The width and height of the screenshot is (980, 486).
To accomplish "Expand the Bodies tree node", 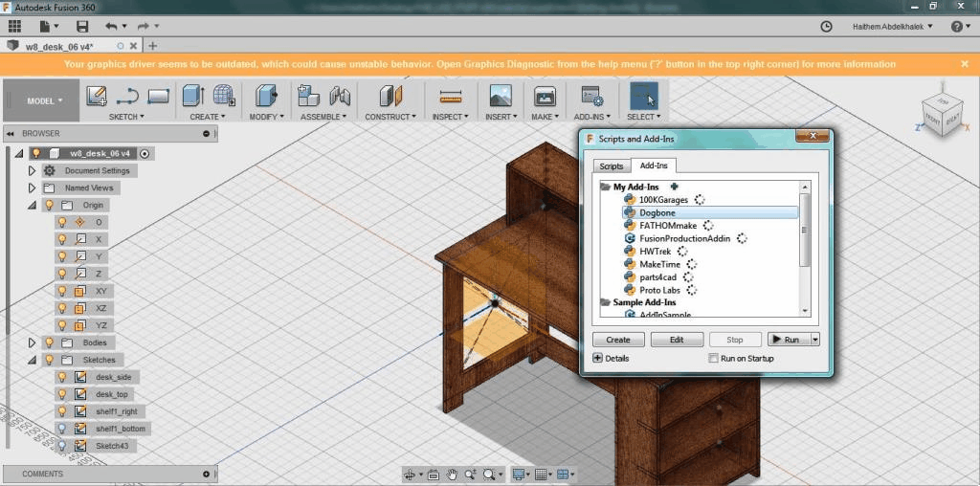I will [x=33, y=342].
